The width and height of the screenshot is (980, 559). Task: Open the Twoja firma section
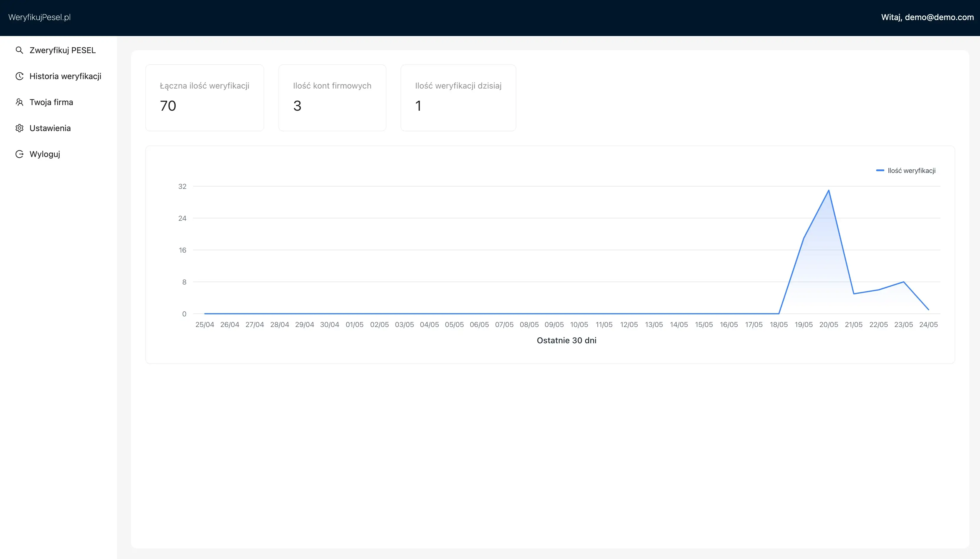(51, 102)
